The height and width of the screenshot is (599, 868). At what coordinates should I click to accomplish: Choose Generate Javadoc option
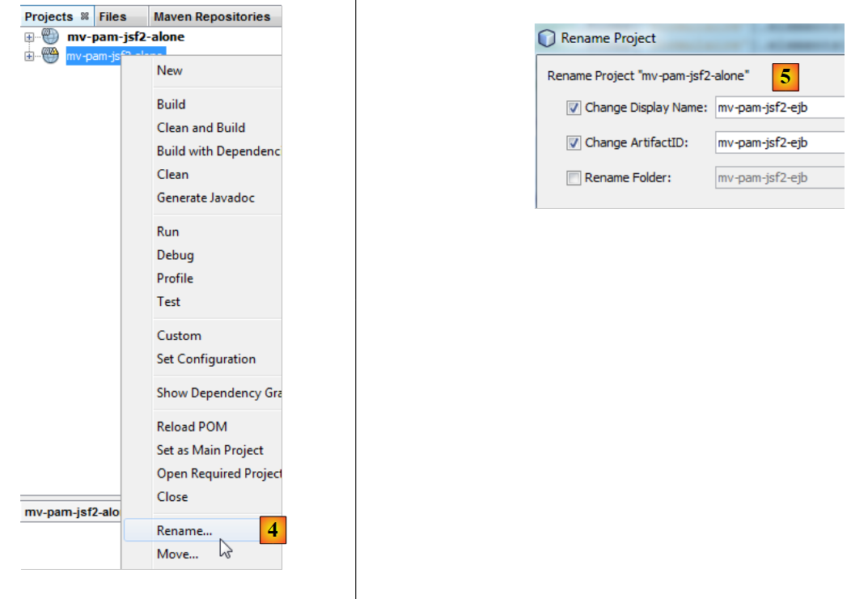tap(205, 198)
